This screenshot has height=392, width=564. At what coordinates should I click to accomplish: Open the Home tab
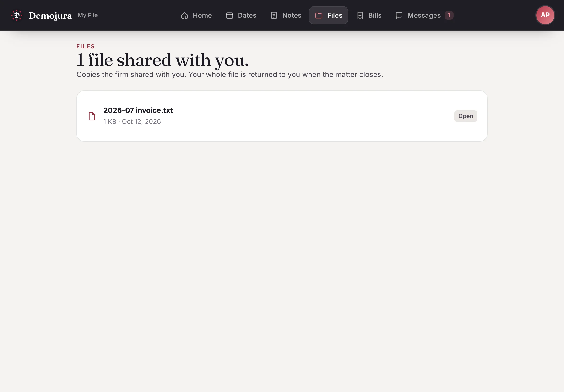pos(196,15)
